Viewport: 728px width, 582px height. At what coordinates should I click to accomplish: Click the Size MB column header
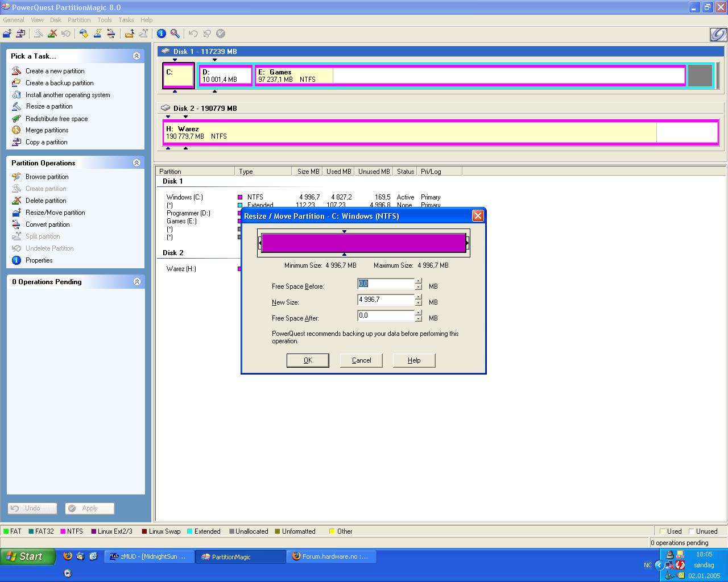click(307, 171)
